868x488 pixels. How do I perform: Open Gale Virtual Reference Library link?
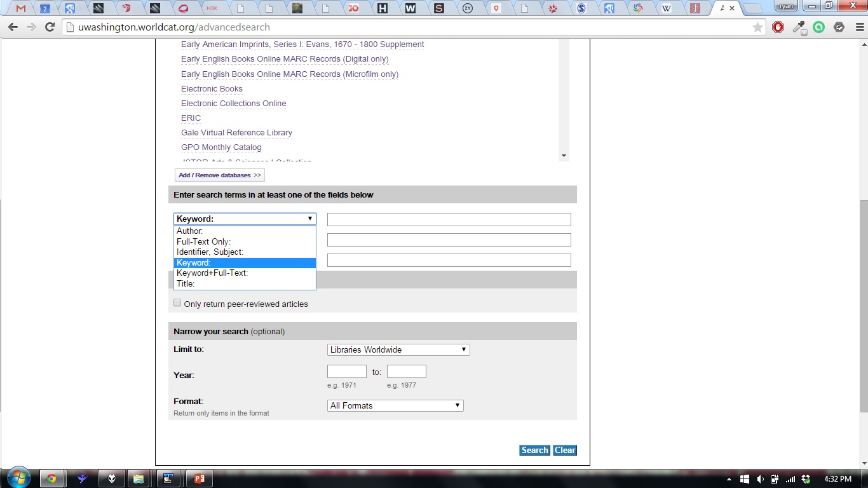point(236,133)
